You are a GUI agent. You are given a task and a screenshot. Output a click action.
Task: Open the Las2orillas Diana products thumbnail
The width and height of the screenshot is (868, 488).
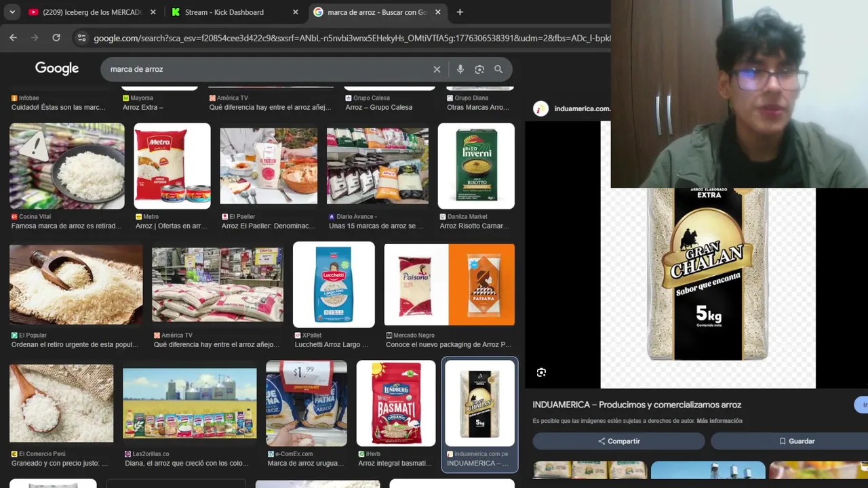tap(190, 403)
